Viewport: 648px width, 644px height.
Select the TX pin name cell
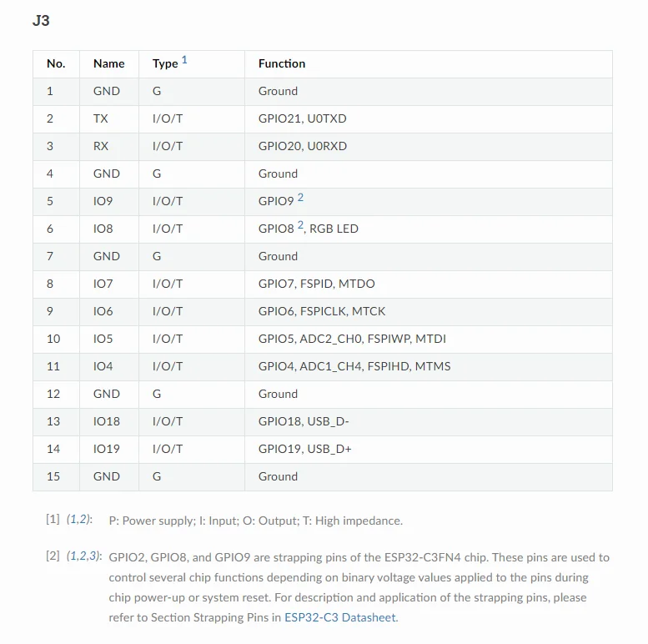click(101, 118)
